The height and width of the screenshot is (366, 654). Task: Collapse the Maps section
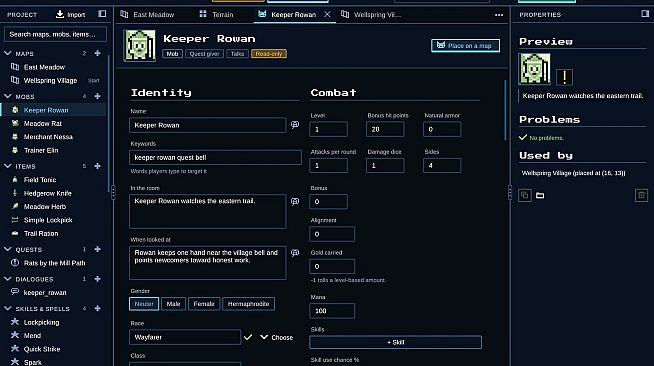pos(8,53)
